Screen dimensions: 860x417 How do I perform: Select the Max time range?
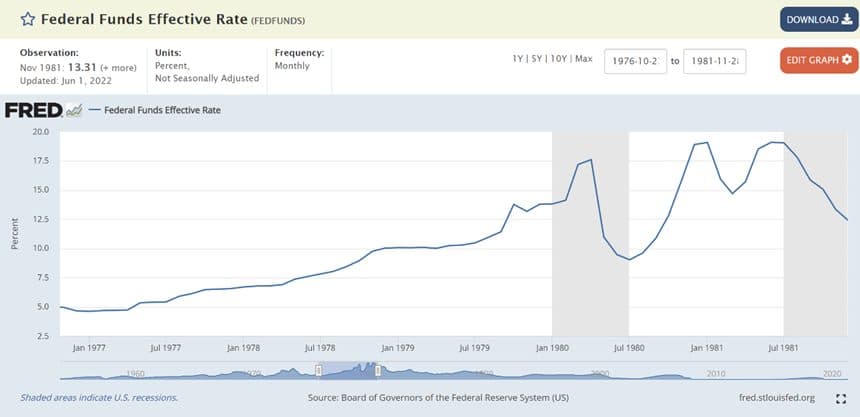tap(584, 59)
